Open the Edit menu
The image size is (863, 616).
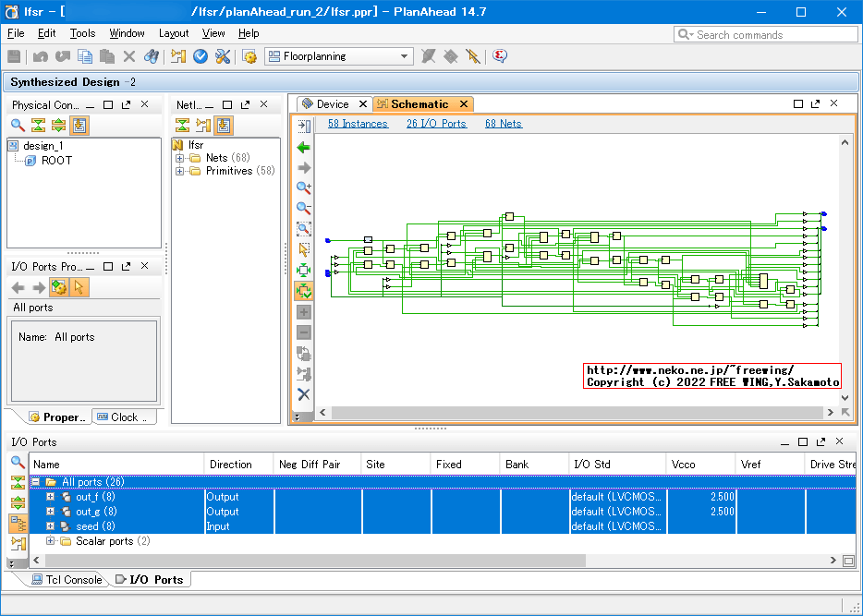[x=47, y=33]
